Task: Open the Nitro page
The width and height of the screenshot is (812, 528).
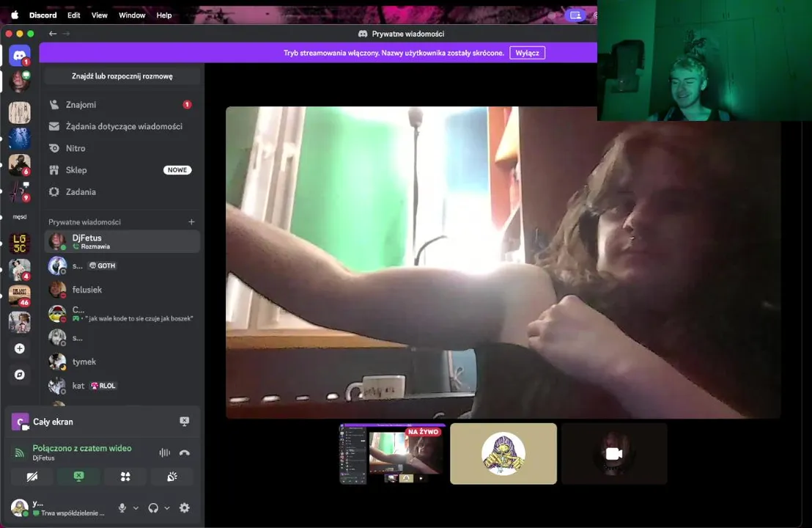Action: click(122, 148)
